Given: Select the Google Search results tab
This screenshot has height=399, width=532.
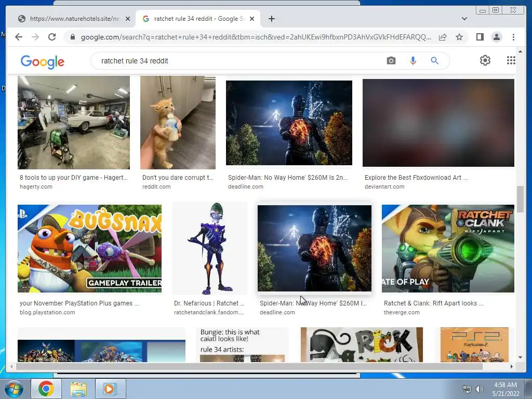Looking at the screenshot, I should pos(197,19).
